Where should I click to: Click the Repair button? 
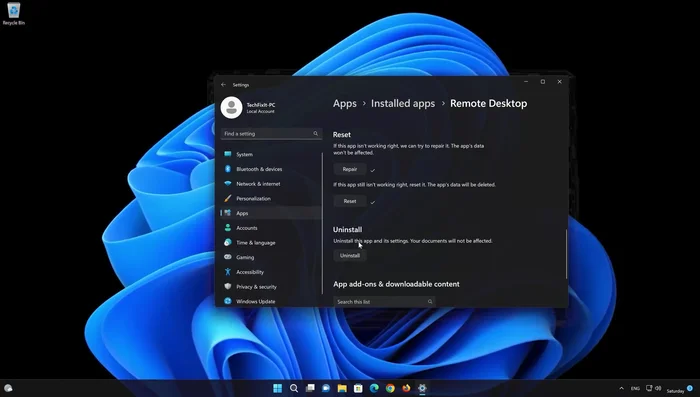350,169
